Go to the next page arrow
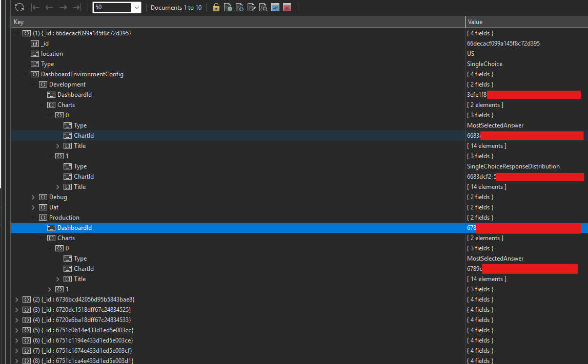 pos(63,7)
